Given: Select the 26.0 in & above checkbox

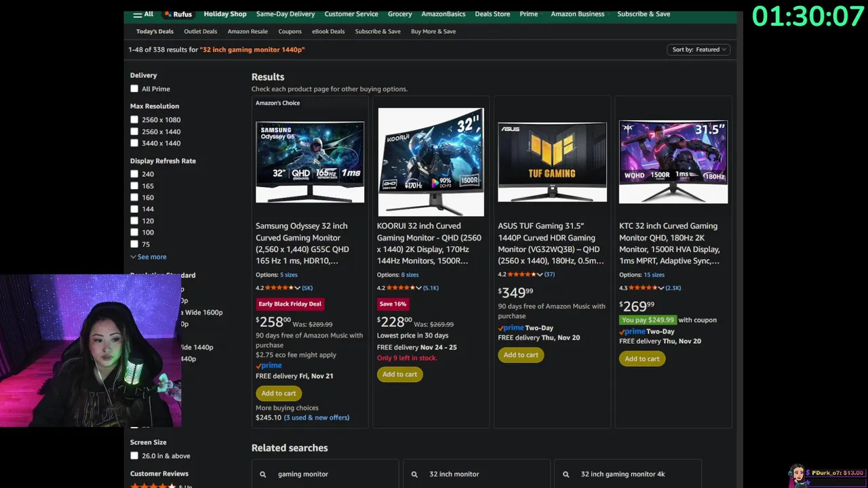Looking at the screenshot, I should [x=134, y=456].
